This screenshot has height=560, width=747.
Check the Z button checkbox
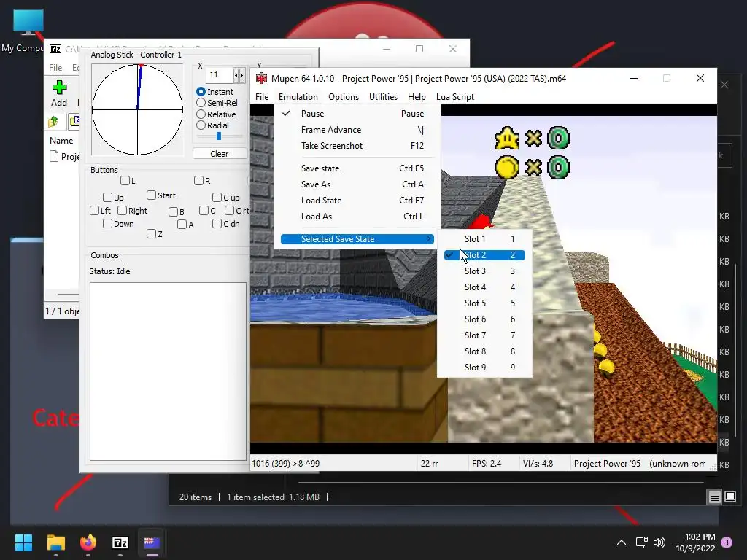(152, 234)
